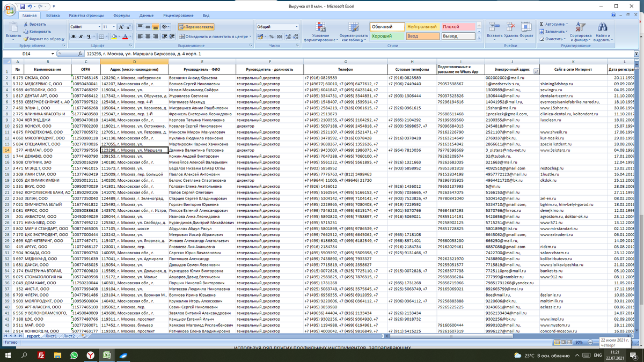Open the cell Формат menu
This screenshot has width=644, height=362.
tap(526, 31)
